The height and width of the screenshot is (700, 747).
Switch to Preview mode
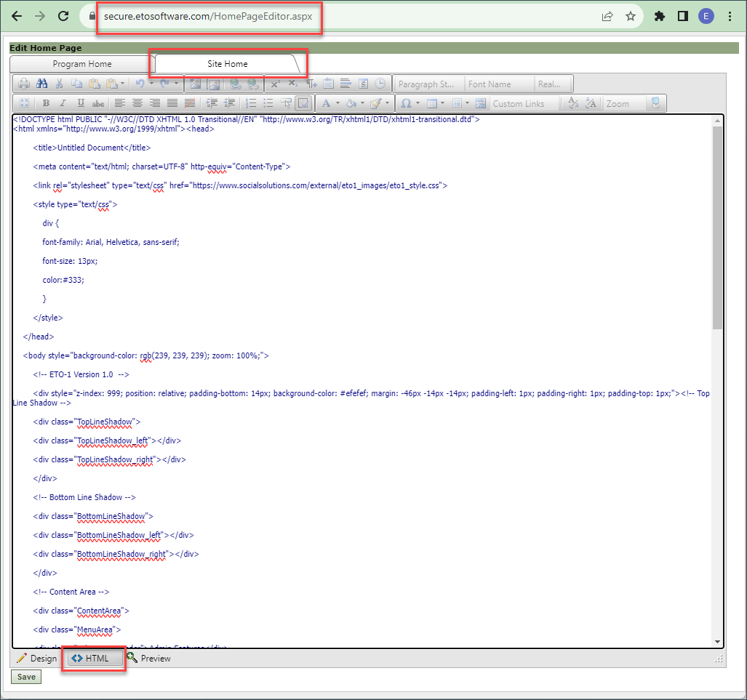pyautogui.click(x=148, y=659)
